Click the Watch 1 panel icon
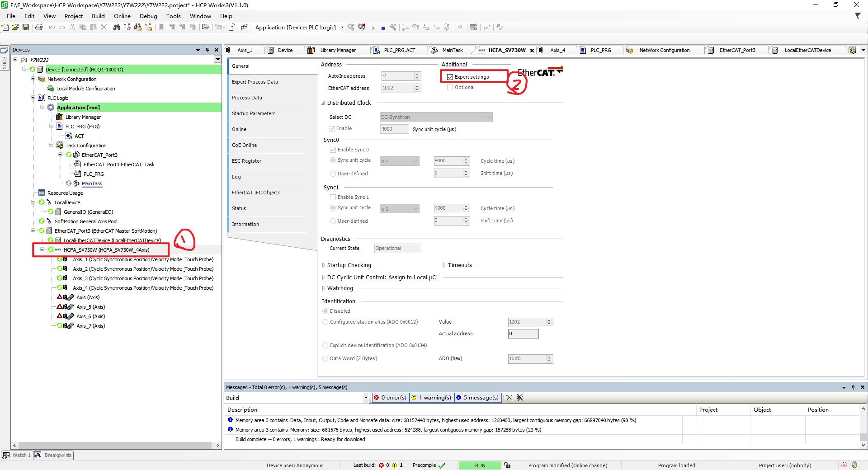The width and height of the screenshot is (868, 470). (6, 455)
